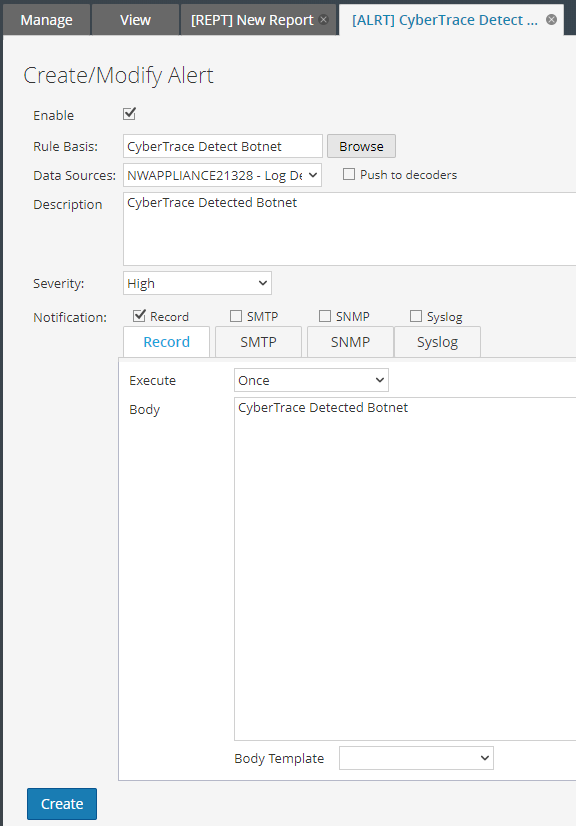Screen dimensions: 576x826
Task: Switch to the Manage menu
Action: pyautogui.click(x=46, y=18)
